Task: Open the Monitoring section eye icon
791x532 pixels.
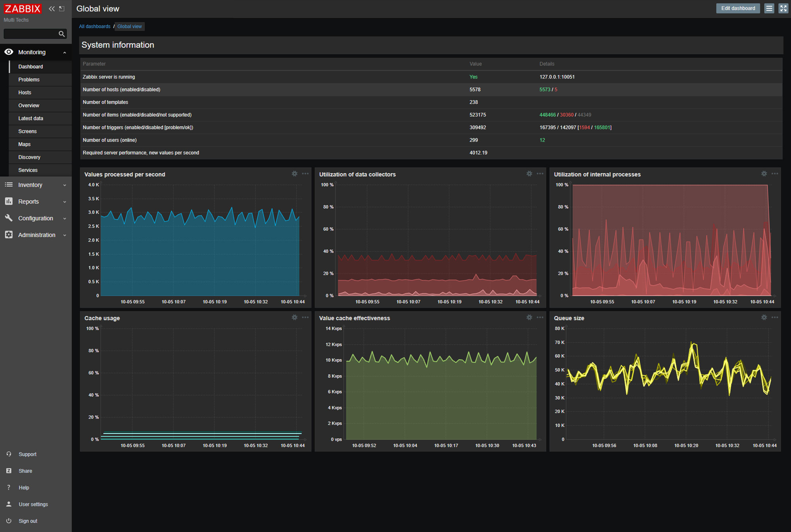Action: pos(9,52)
